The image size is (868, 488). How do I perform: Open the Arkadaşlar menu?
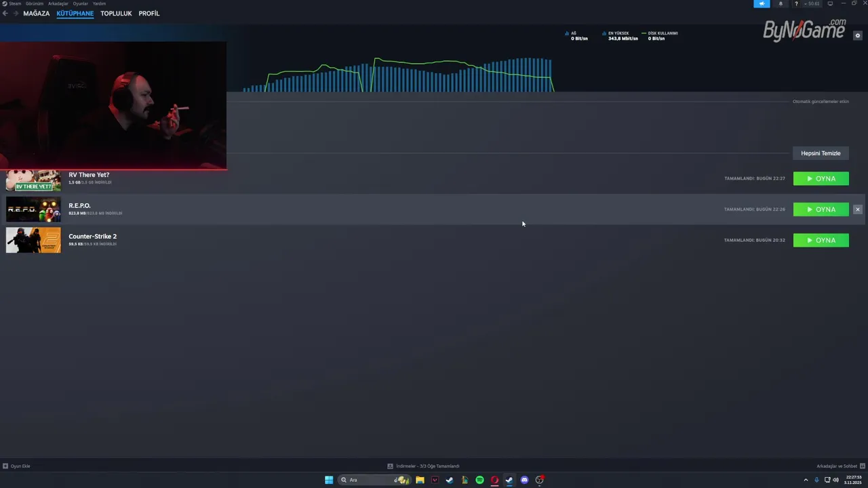point(58,3)
